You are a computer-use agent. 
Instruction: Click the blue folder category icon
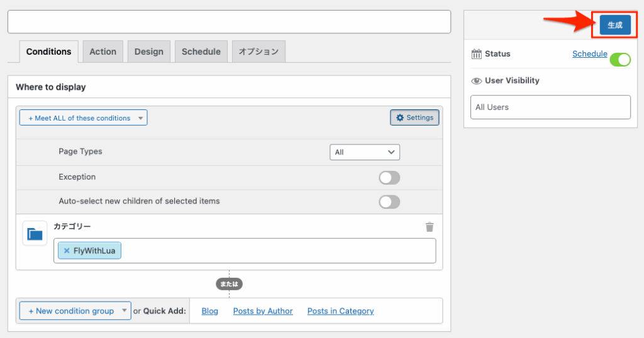[x=35, y=234]
